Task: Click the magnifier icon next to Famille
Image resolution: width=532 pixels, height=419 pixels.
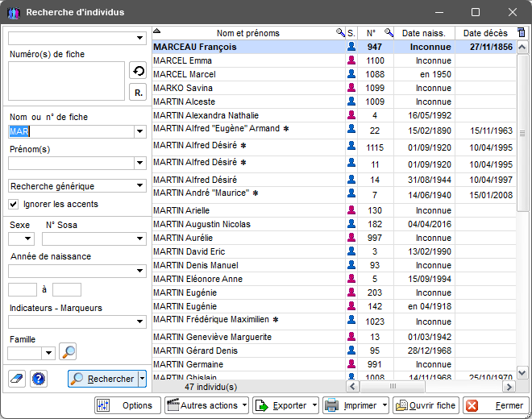Action: tap(68, 351)
